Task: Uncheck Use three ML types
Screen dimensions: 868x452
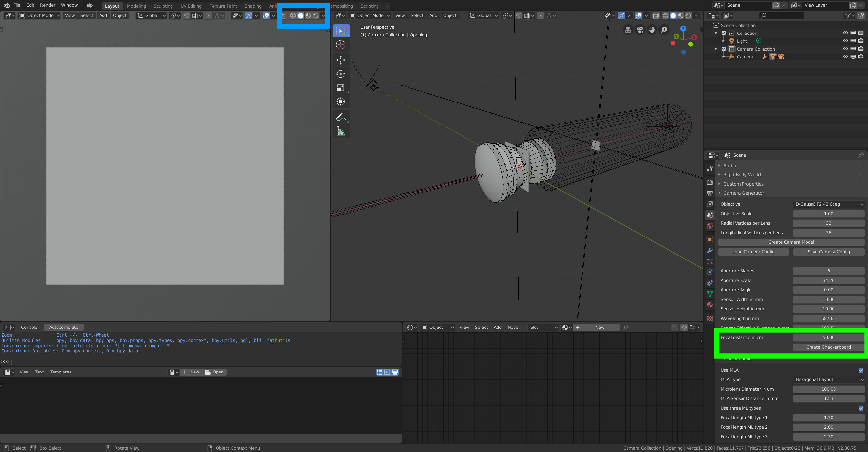Action: click(x=861, y=408)
